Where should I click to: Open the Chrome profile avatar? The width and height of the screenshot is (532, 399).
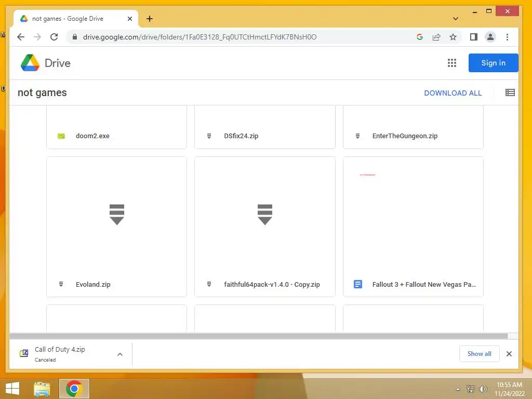pos(490,37)
